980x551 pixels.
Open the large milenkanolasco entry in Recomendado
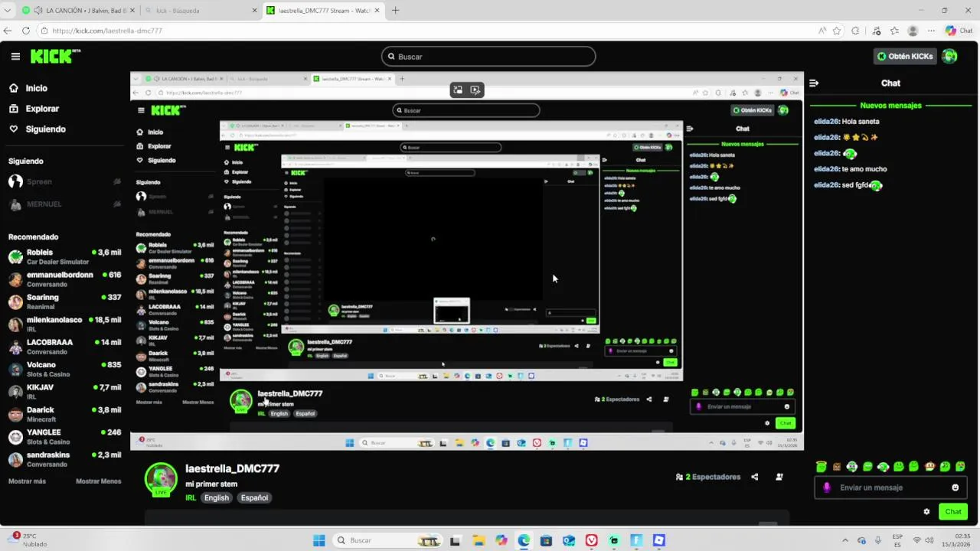pos(64,324)
